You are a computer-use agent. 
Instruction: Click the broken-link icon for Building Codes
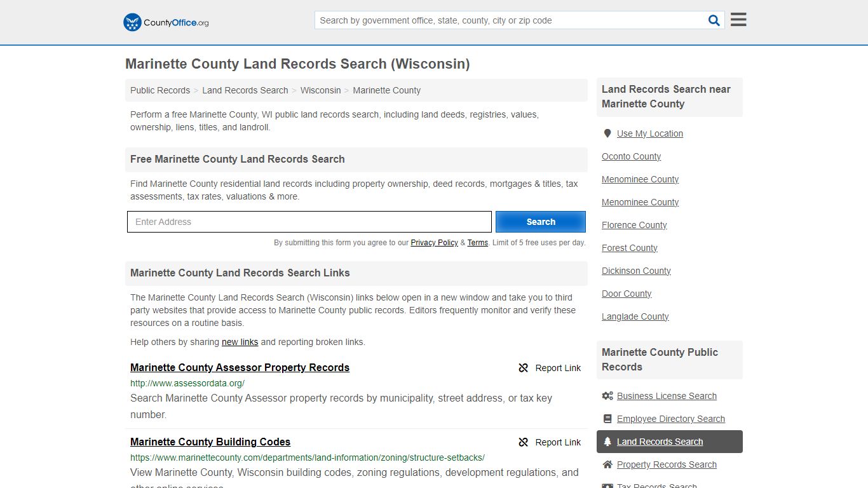click(524, 442)
